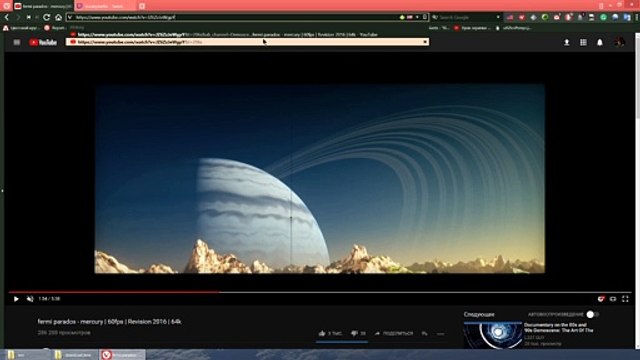This screenshot has height=360, width=640.
Task: Click the bookmark page icon in address bar
Action: coord(424,17)
